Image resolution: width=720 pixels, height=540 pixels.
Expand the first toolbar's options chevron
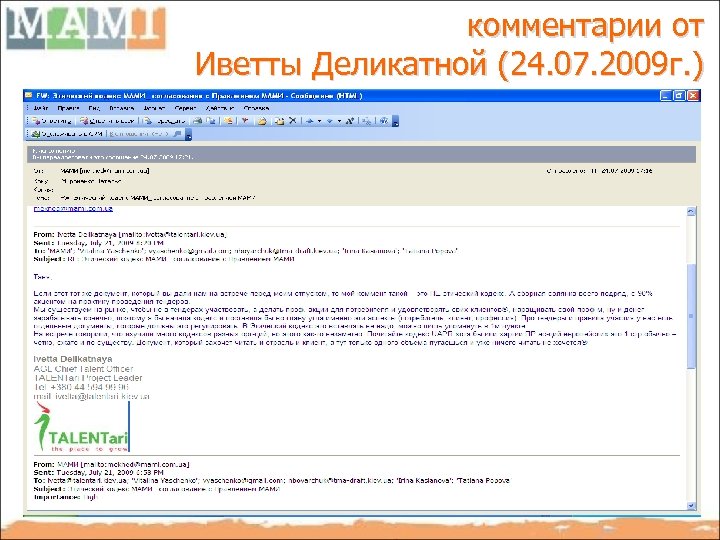click(x=395, y=122)
